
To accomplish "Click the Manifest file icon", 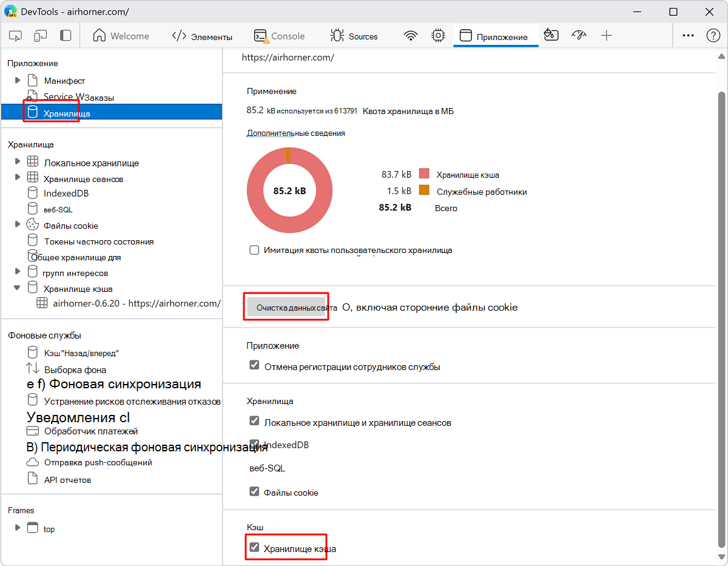I will (x=33, y=81).
